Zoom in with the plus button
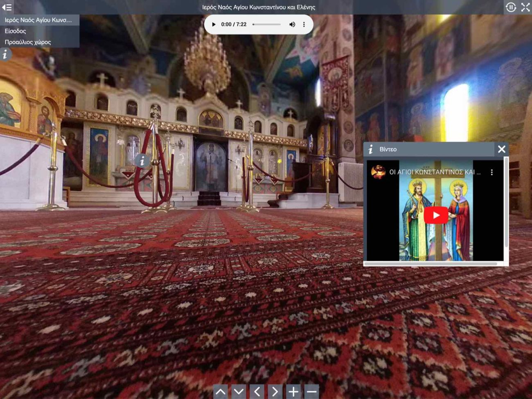This screenshot has height=399, width=532. (293, 392)
